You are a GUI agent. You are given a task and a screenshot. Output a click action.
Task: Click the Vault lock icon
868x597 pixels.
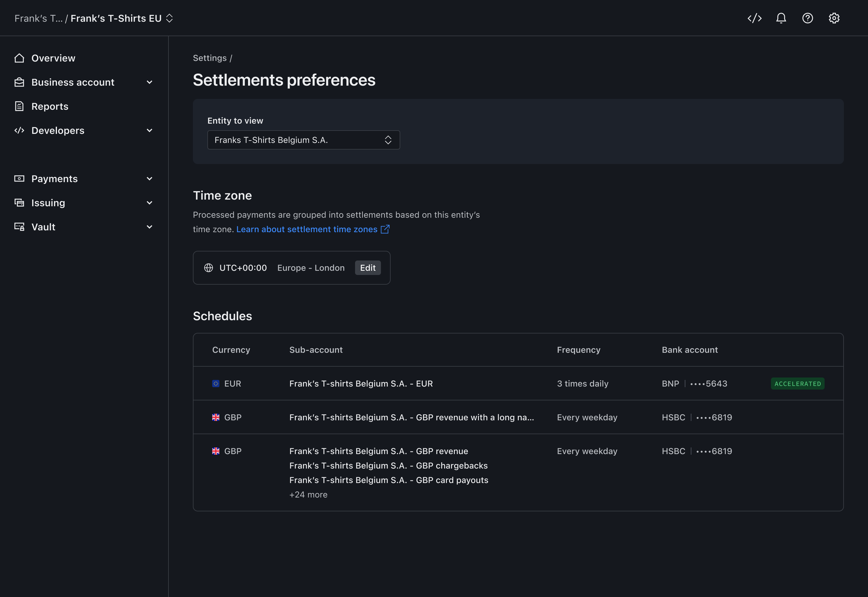(19, 227)
